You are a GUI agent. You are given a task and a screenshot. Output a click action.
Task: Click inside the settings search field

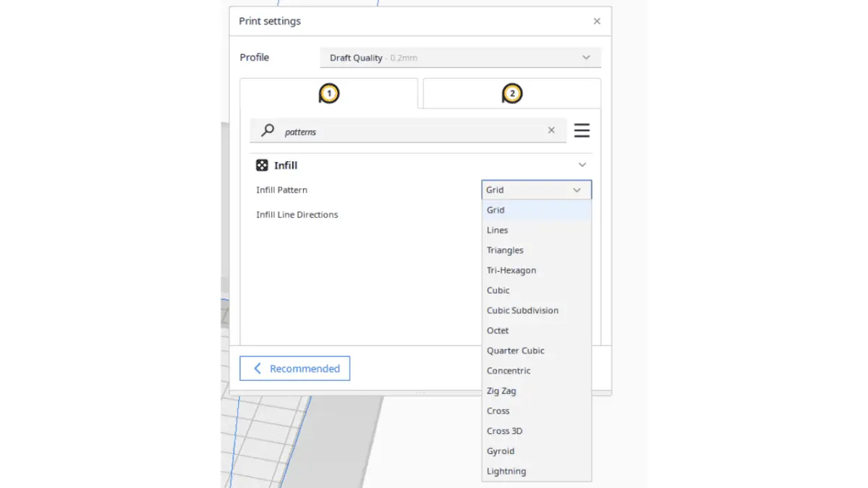click(412, 132)
